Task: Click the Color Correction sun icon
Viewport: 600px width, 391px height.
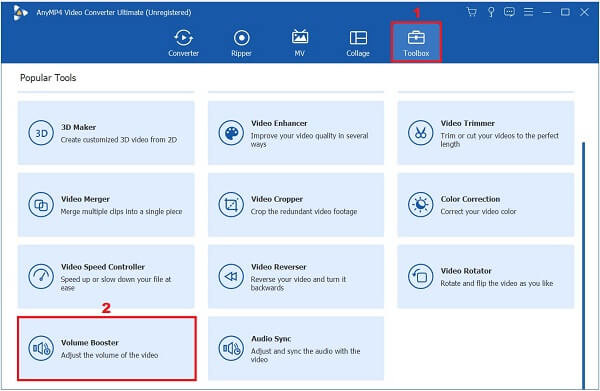Action: click(421, 205)
